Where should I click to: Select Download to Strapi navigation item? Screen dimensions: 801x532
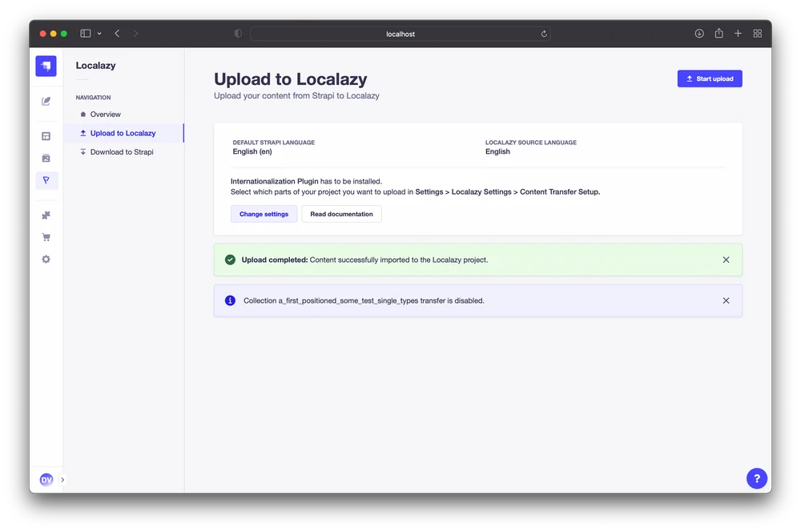(121, 152)
